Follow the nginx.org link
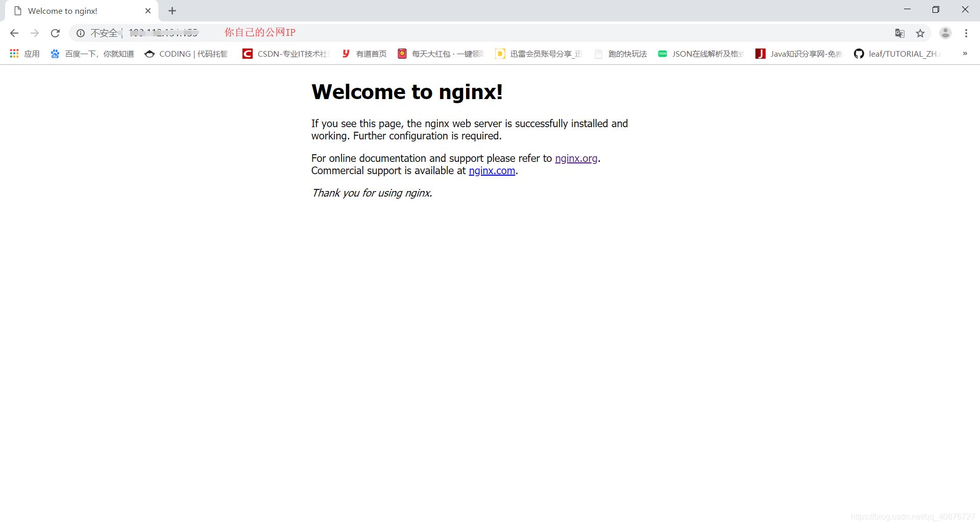Screen dimensions: 980x526 576,158
